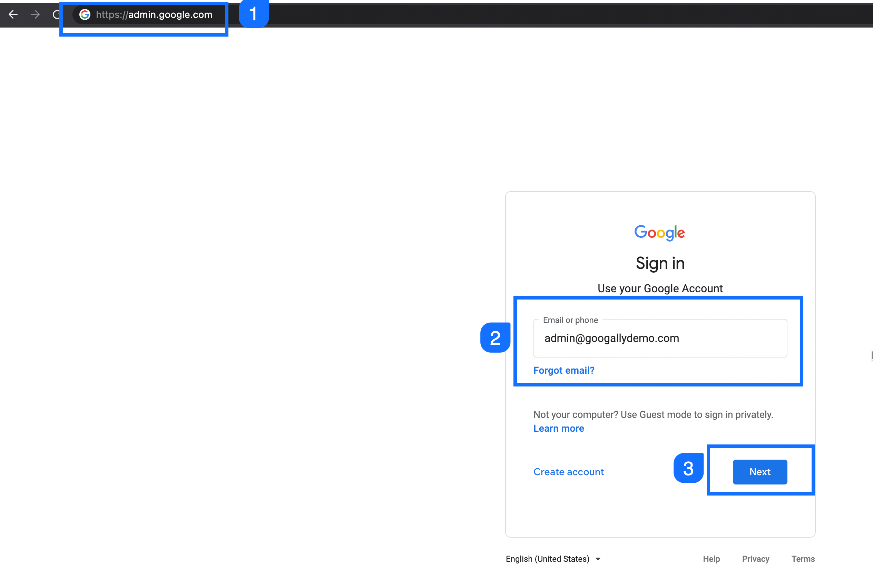Click the Google logo on the sign-in card

pos(660,233)
